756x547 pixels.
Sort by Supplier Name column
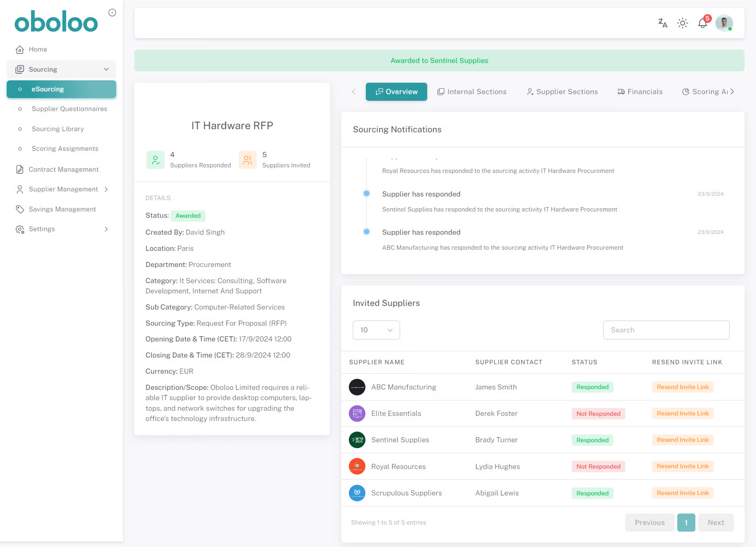(x=377, y=362)
